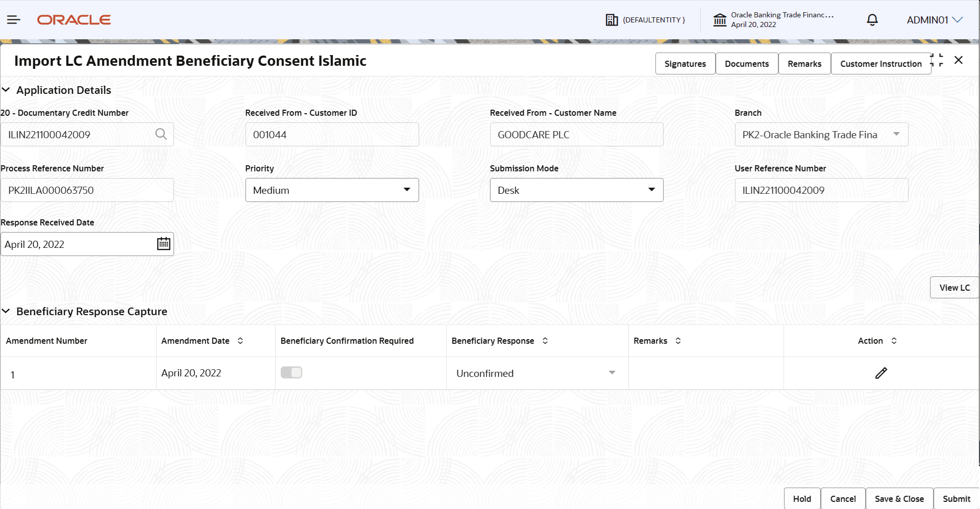Click the View LC button
980x509 pixels.
(x=954, y=288)
